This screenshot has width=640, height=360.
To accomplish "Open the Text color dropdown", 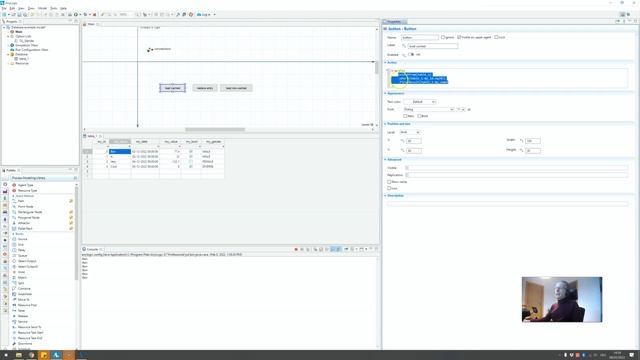I will click(420, 102).
